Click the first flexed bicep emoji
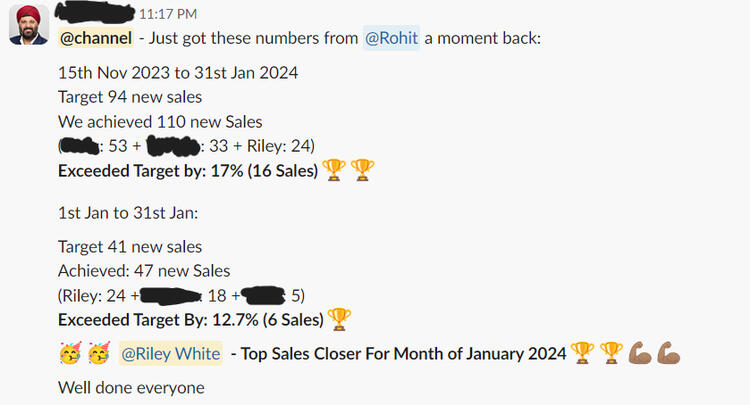The image size is (750, 405). [640, 353]
